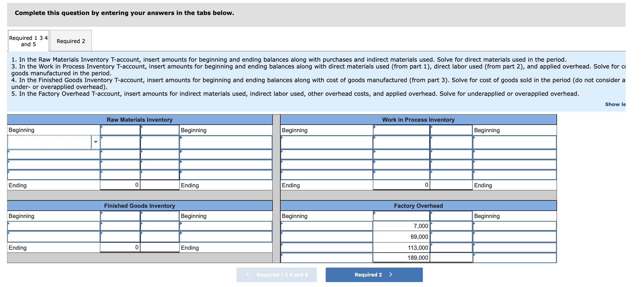Click the Show less link
This screenshot has height=287, width=644.
(615, 104)
